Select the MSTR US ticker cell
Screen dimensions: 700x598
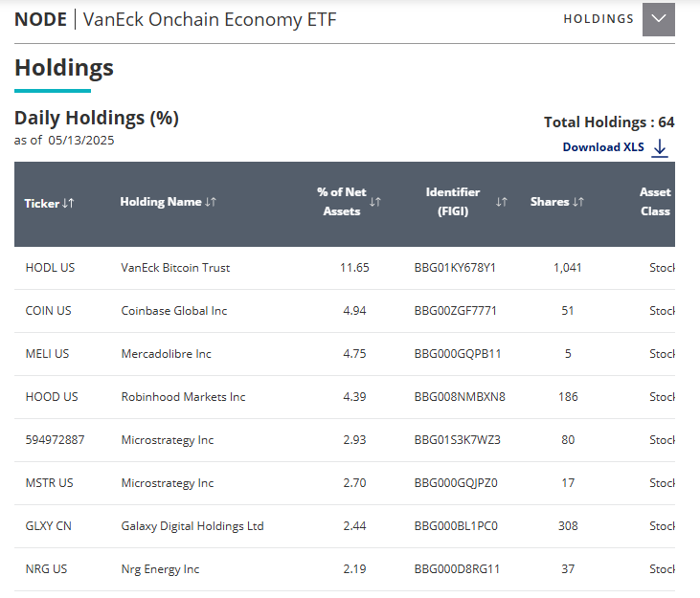click(50, 483)
